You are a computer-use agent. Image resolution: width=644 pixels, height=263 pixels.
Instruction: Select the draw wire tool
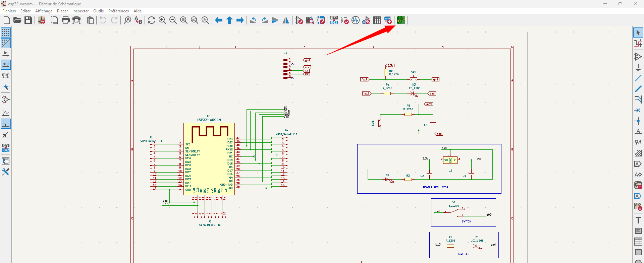click(638, 78)
